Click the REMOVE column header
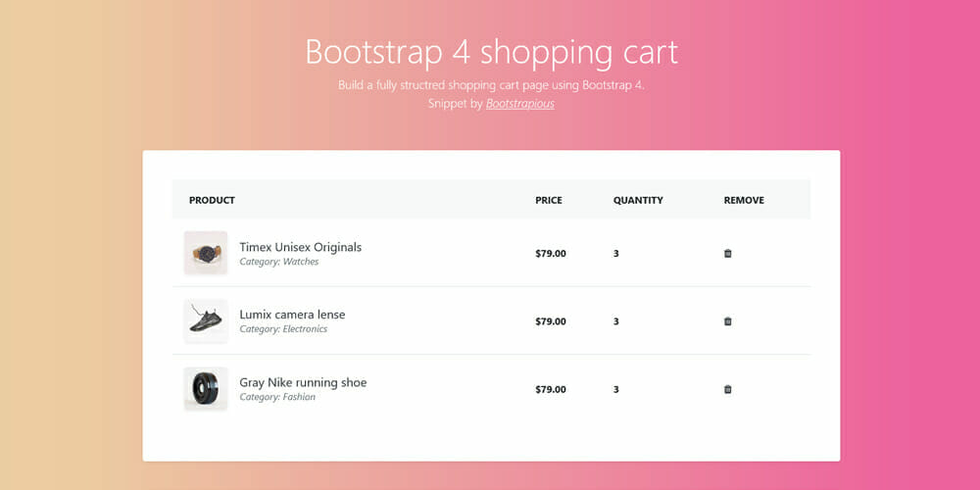This screenshot has height=490, width=980. (x=744, y=200)
